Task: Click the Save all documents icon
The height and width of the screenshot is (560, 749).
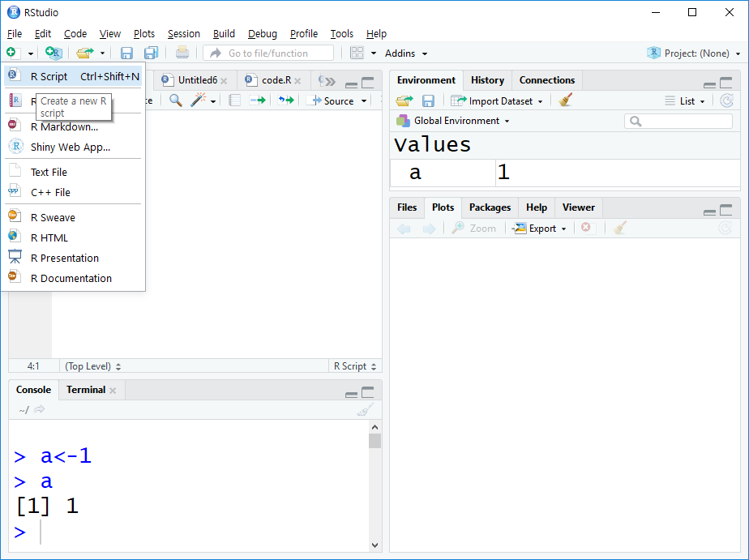Action: [x=152, y=53]
